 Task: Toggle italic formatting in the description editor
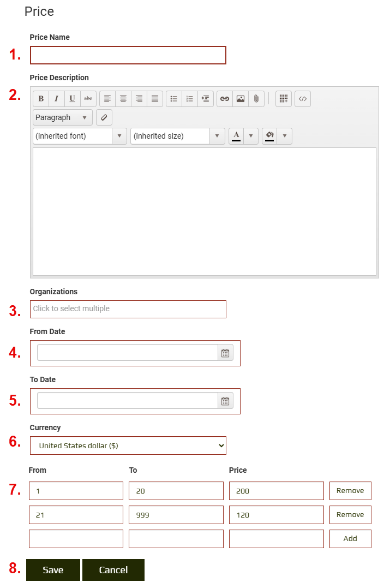coord(56,99)
